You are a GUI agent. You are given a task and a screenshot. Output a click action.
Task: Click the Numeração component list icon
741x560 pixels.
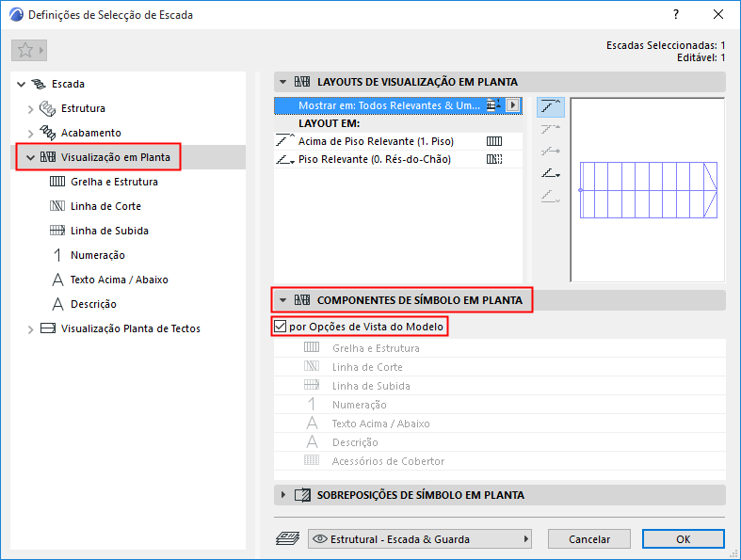(x=312, y=404)
